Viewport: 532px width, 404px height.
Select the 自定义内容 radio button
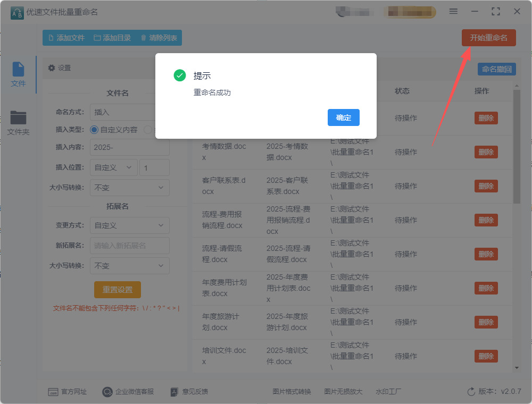pyautogui.click(x=94, y=130)
